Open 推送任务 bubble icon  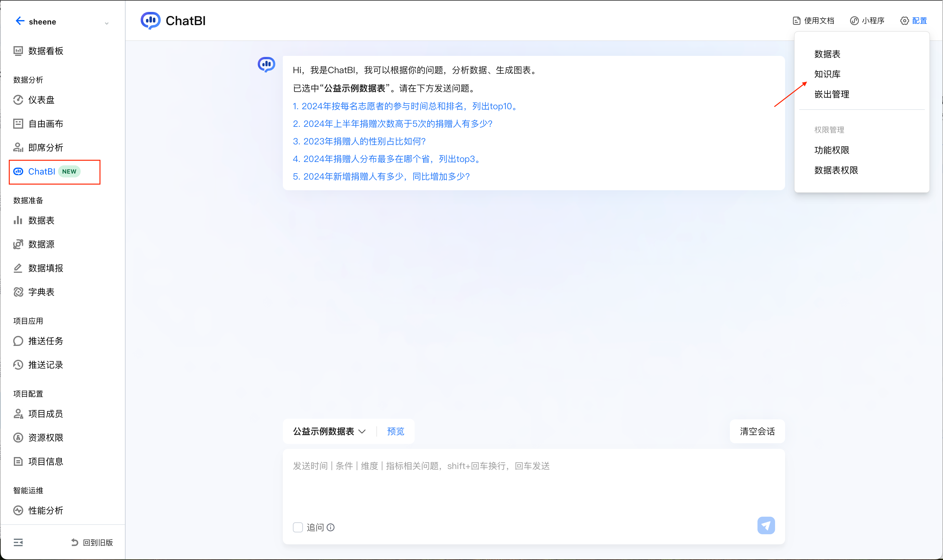(x=18, y=341)
